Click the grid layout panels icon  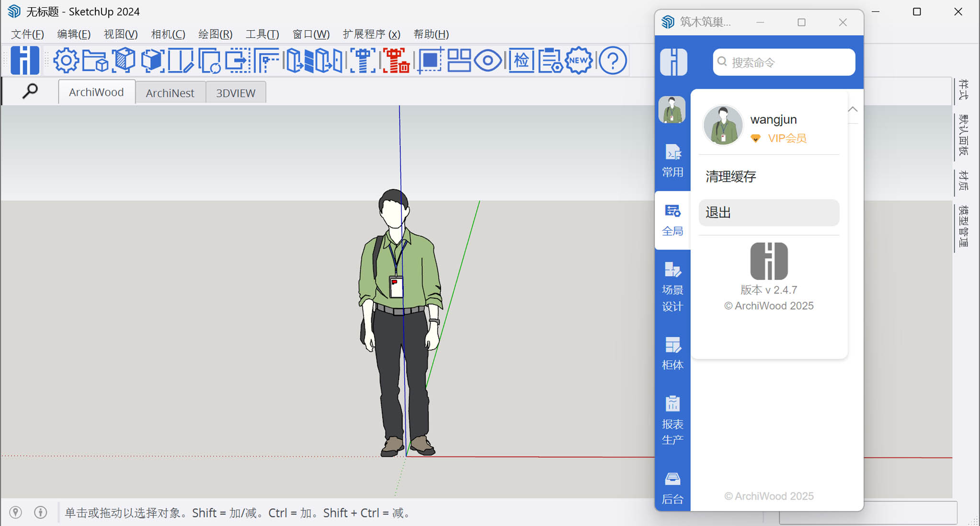click(x=459, y=60)
